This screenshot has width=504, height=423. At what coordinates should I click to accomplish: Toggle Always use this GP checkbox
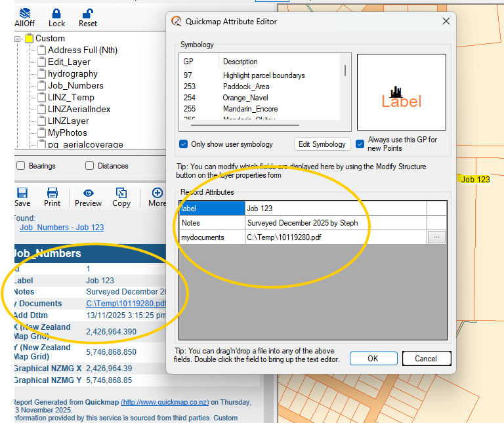360,144
